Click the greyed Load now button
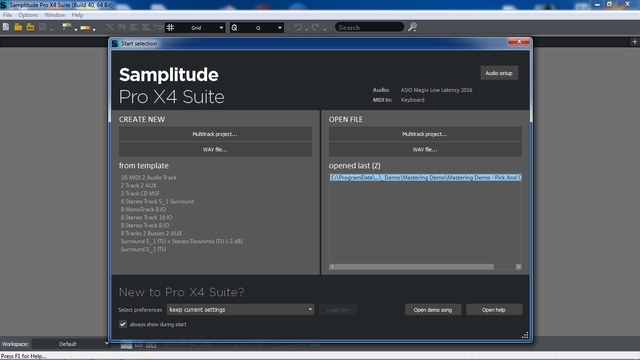 (338, 310)
